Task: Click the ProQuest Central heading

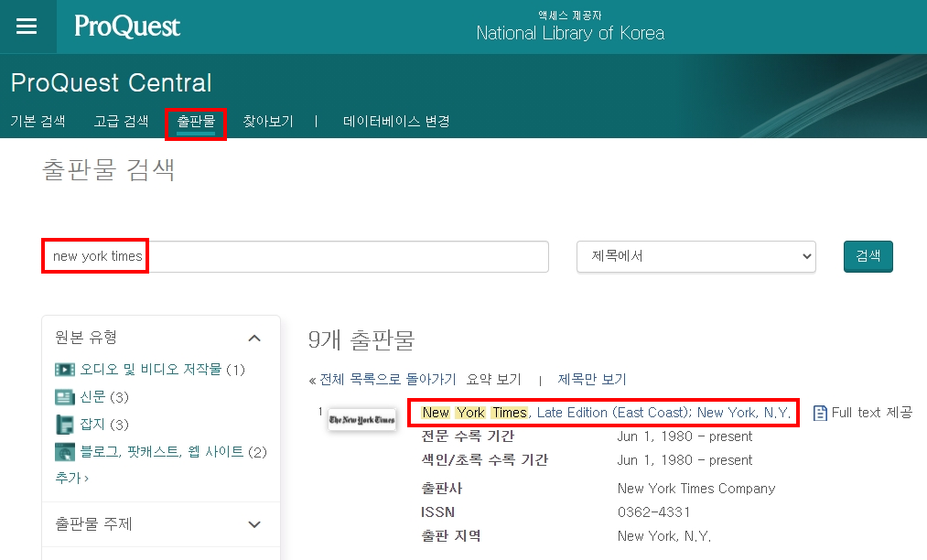Action: tap(111, 82)
